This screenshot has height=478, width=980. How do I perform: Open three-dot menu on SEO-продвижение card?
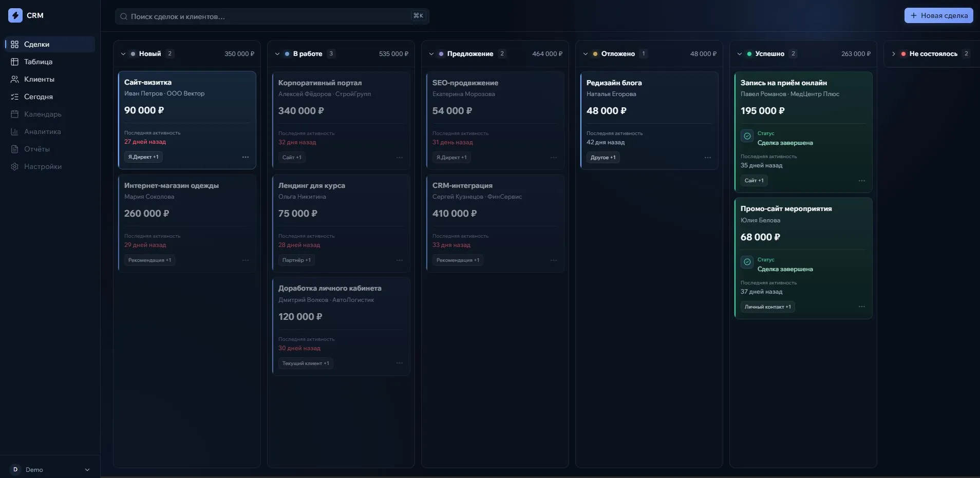coord(554,158)
